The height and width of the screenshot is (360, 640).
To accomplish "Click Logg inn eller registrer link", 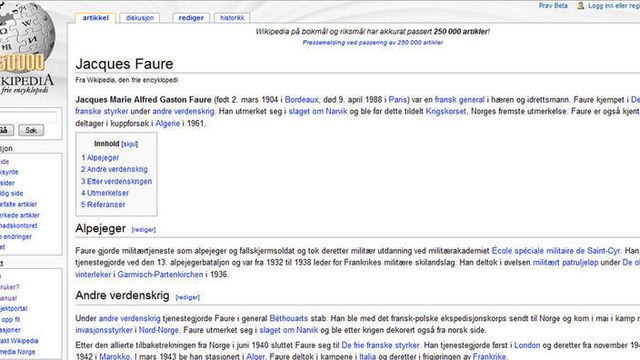I will point(614,6).
